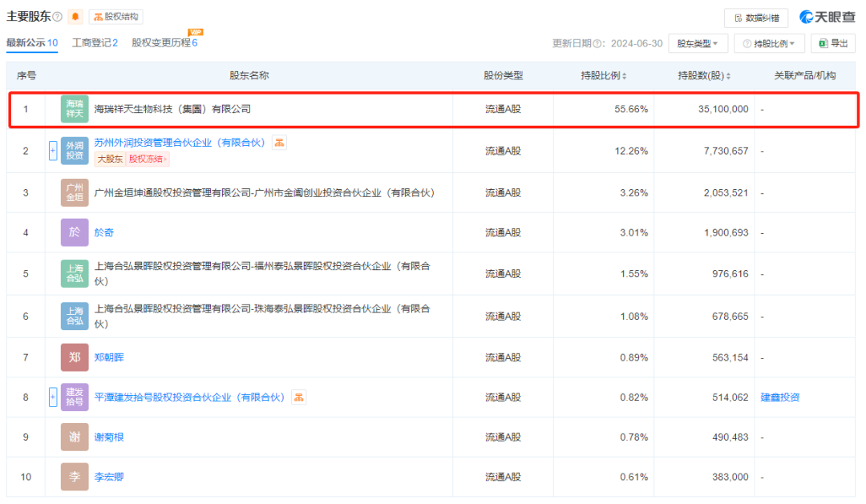Sort by 持股数(股) column
The width and height of the screenshot is (866, 504).
pos(705,76)
